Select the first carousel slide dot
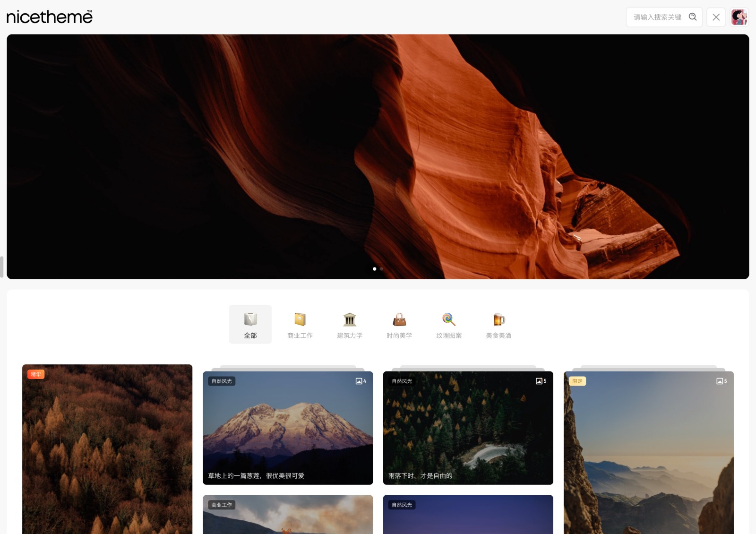The image size is (756, 534). coord(375,269)
